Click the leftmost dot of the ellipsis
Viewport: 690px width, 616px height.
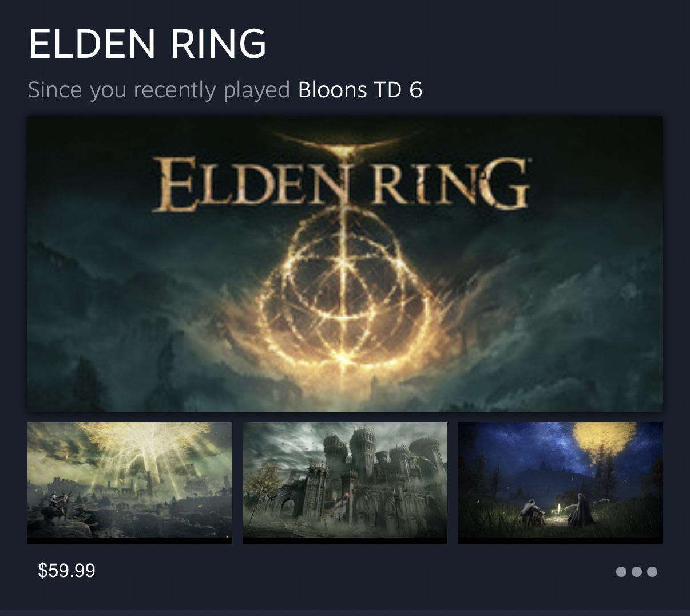(621, 571)
